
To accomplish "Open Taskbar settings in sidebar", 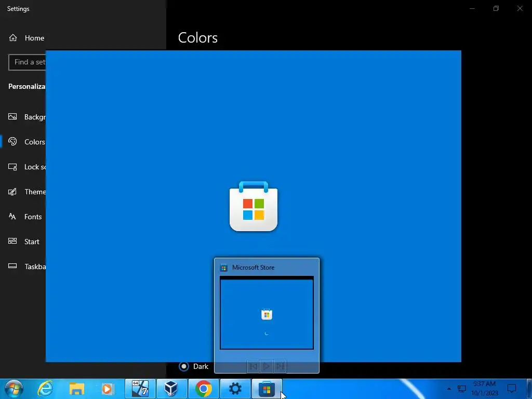I will [x=26, y=267].
